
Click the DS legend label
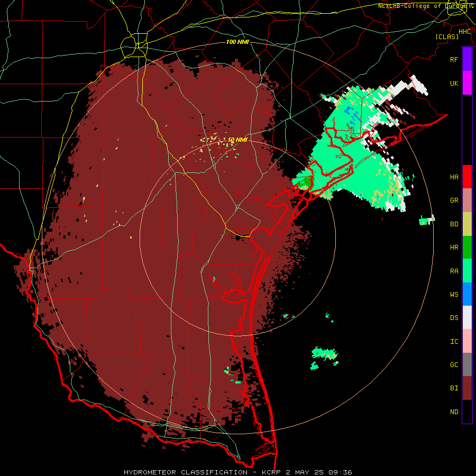[x=454, y=318]
